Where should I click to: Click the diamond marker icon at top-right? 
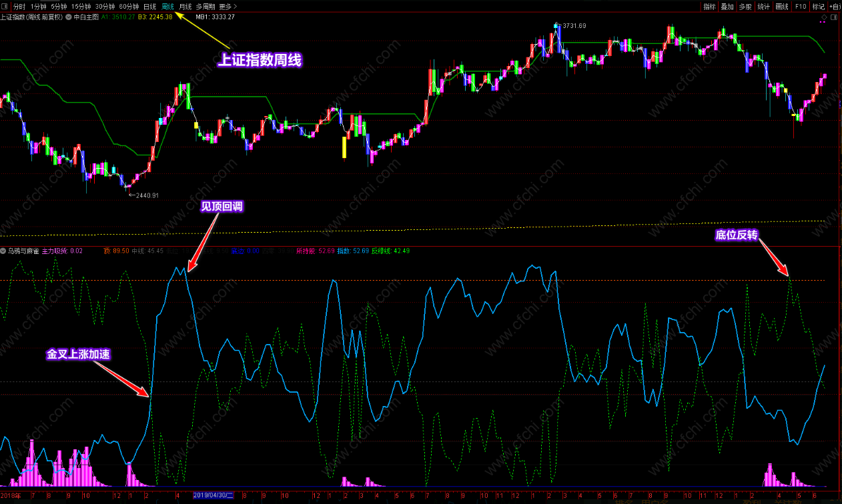tap(825, 17)
